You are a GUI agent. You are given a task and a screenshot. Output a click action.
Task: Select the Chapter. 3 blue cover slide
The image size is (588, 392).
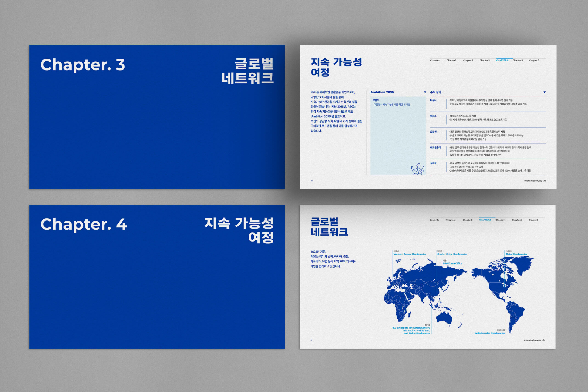157,117
